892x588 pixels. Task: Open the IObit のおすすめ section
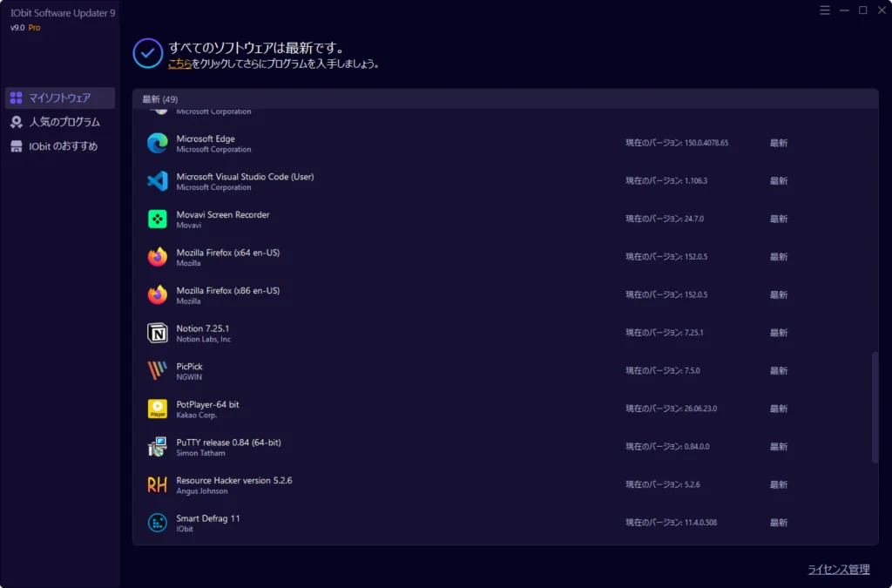pyautogui.click(x=60, y=146)
